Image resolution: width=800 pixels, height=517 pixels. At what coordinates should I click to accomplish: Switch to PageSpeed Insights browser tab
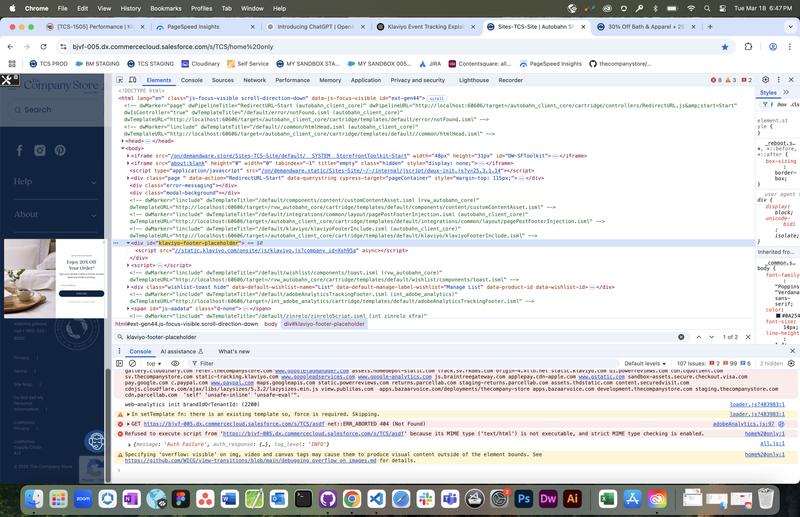204,27
